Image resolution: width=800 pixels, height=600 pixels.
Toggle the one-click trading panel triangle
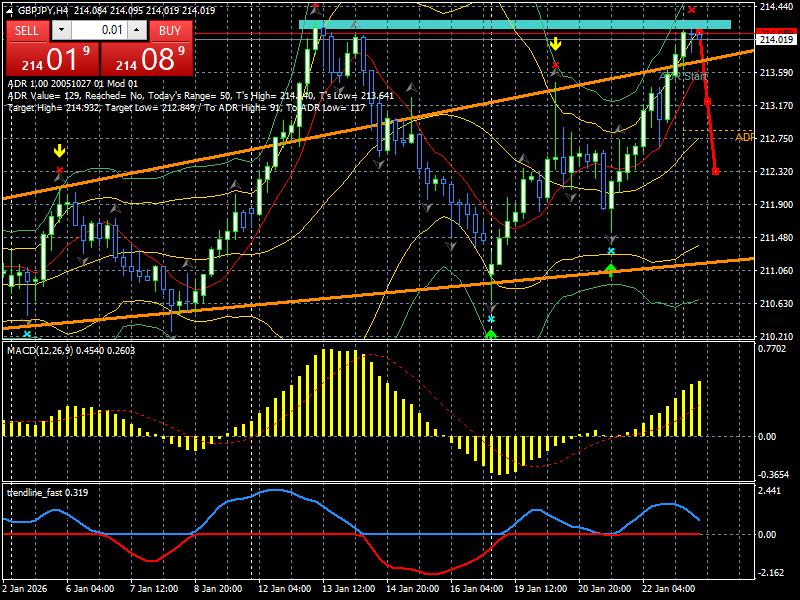pyautogui.click(x=10, y=10)
